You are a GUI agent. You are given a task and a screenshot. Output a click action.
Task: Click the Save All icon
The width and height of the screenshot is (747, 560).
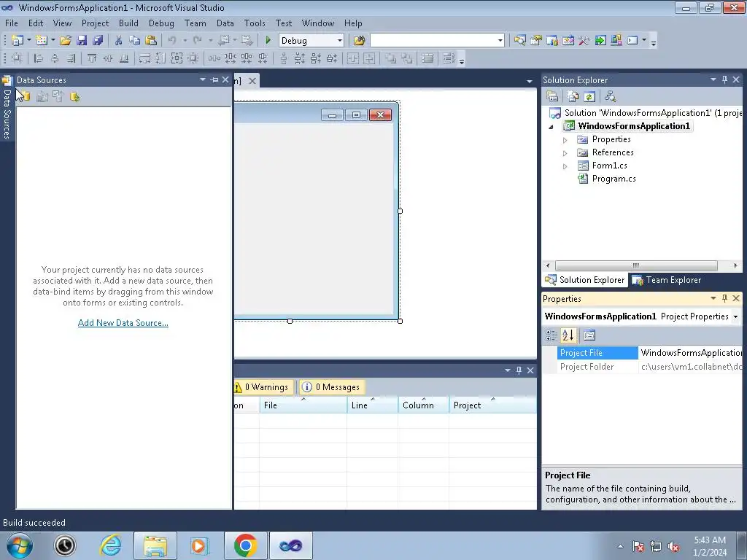(98, 41)
